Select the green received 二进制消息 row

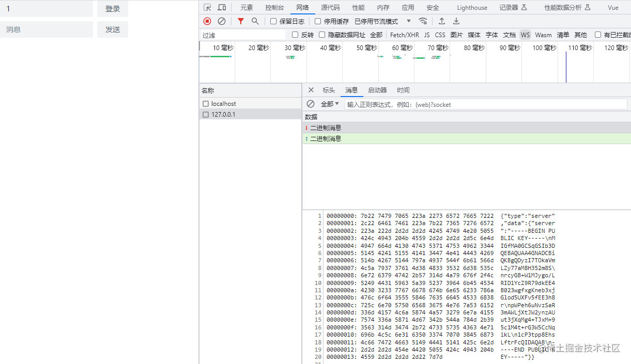coord(467,138)
